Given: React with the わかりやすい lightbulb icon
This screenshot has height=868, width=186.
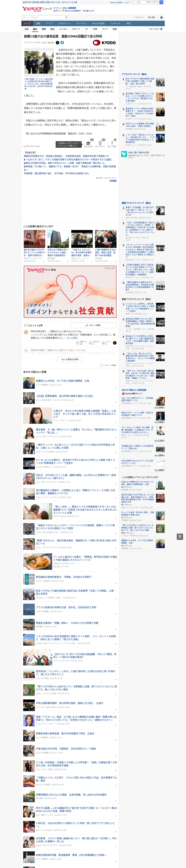Looking at the screenshot, I should click(x=100, y=143).
